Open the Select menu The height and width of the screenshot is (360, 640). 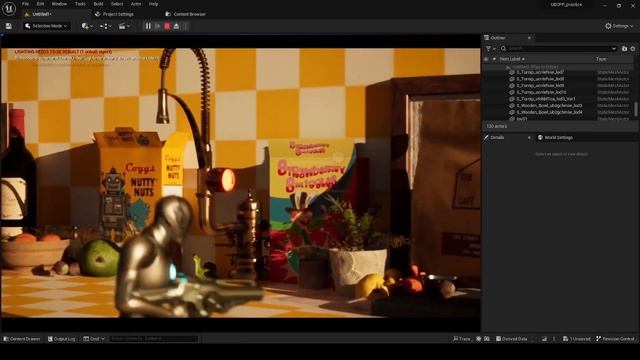tap(117, 4)
